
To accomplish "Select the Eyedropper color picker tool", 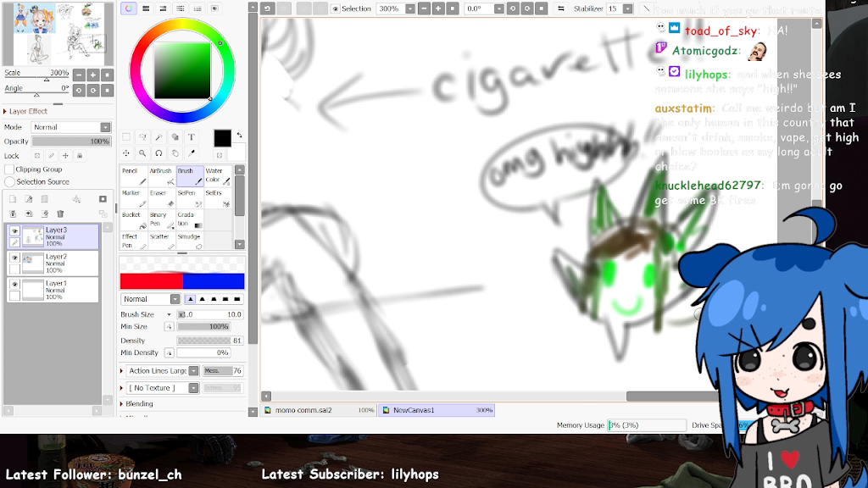I will tap(192, 153).
